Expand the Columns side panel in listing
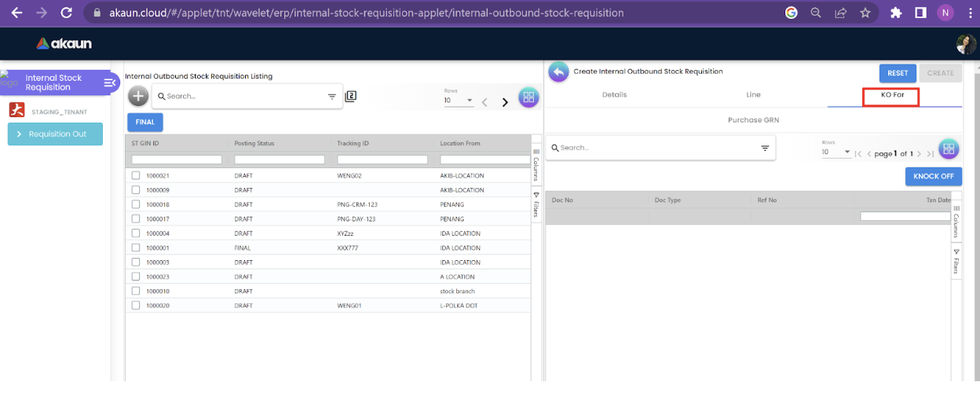The height and width of the screenshot is (393, 980). click(536, 164)
